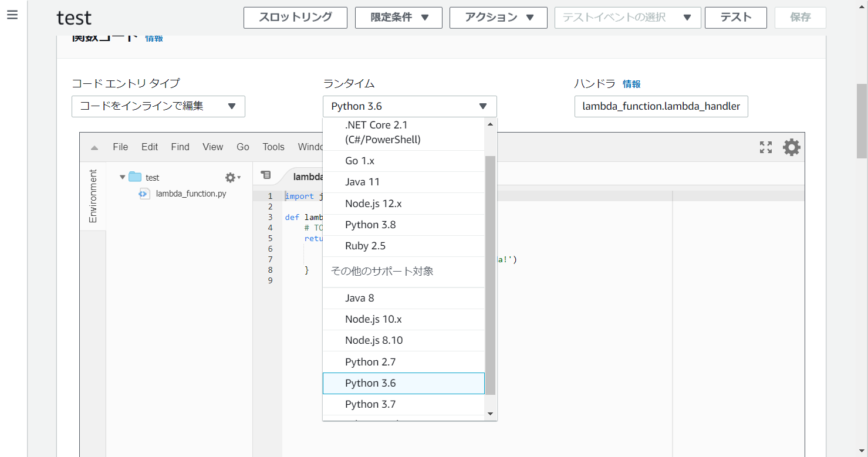Open the テストイベントの選択 dropdown

[627, 18]
